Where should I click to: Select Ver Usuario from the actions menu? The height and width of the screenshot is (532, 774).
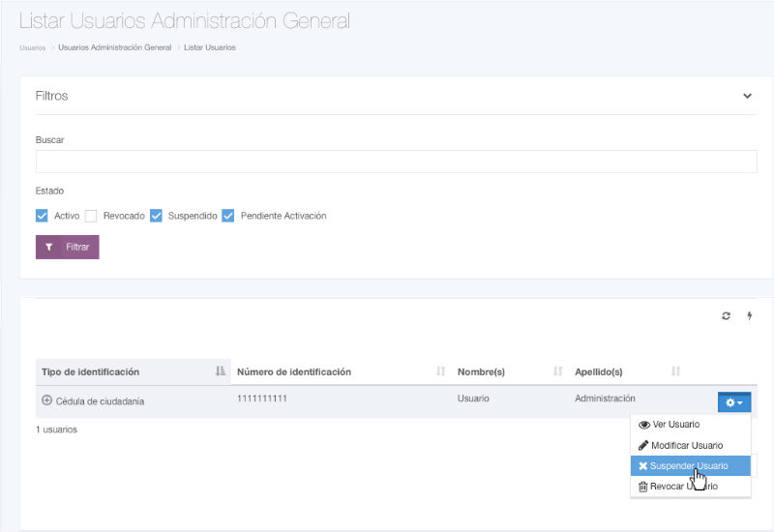[675, 425]
